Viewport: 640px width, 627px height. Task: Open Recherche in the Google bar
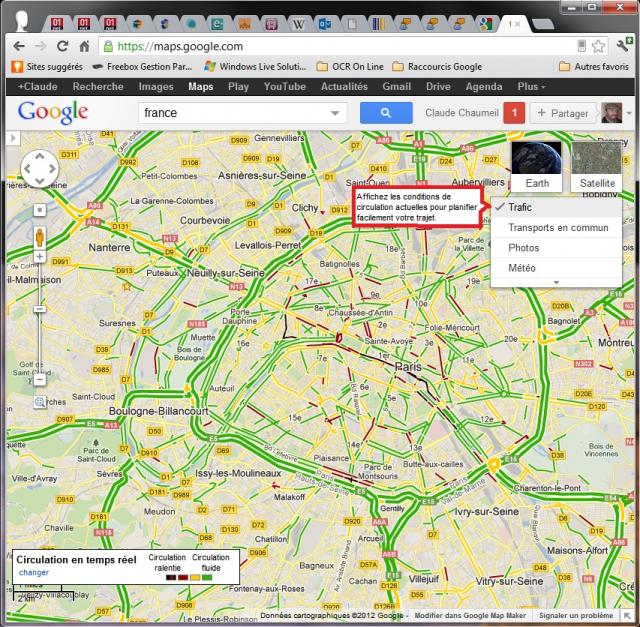pos(98,87)
